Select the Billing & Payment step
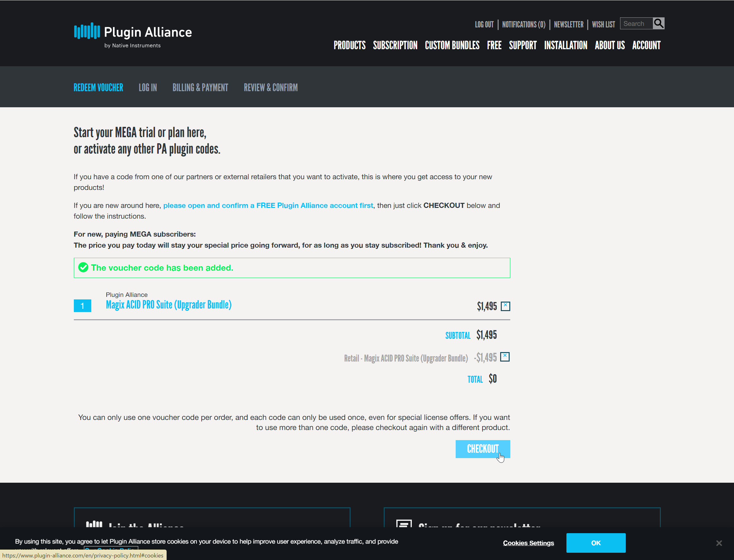Viewport: 734px width, 560px height. click(x=200, y=87)
